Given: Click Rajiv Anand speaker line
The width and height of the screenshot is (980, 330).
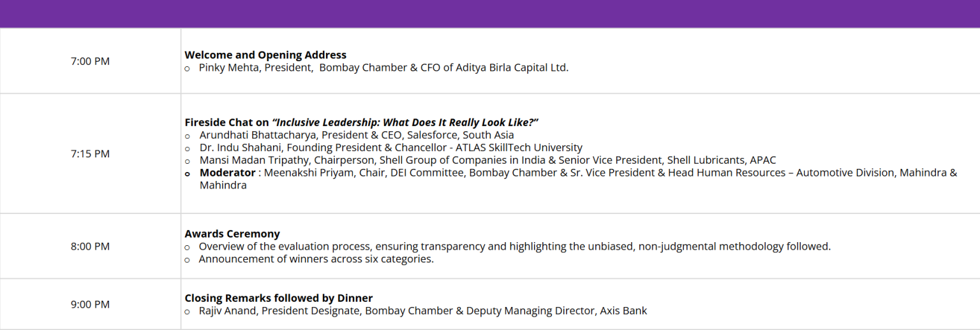Looking at the screenshot, I should (423, 311).
